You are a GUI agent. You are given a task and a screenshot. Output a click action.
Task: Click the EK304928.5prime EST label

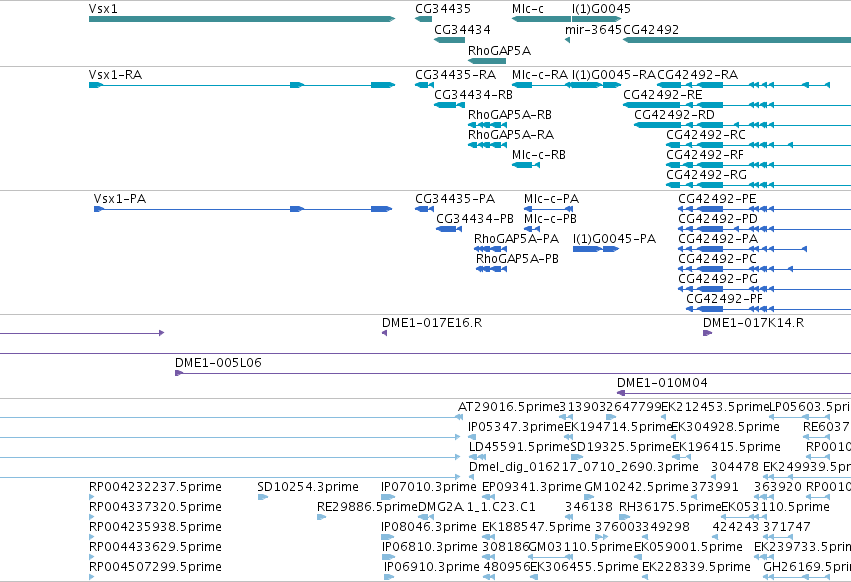pos(726,427)
